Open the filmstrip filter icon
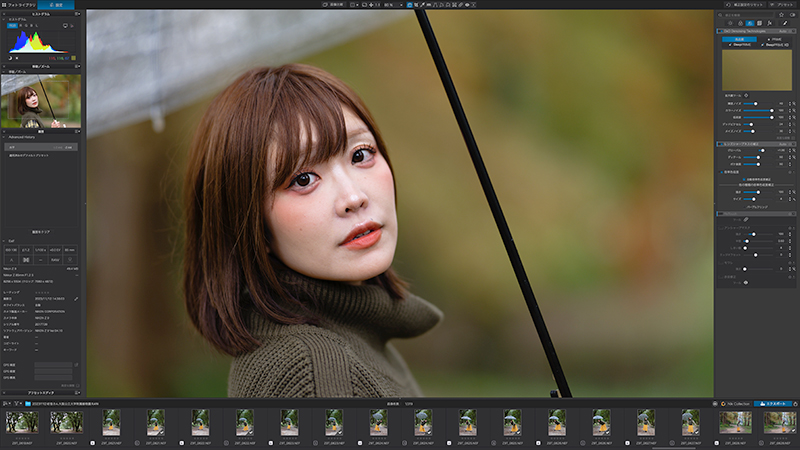 pyautogui.click(x=17, y=404)
